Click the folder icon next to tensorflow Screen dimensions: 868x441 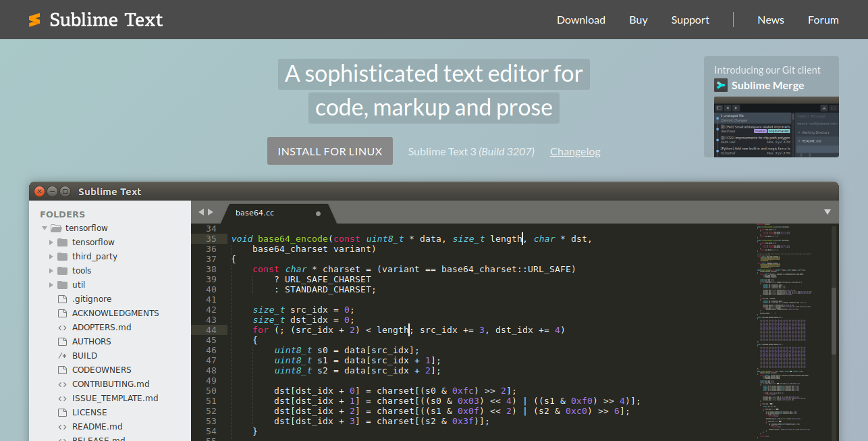tap(55, 228)
